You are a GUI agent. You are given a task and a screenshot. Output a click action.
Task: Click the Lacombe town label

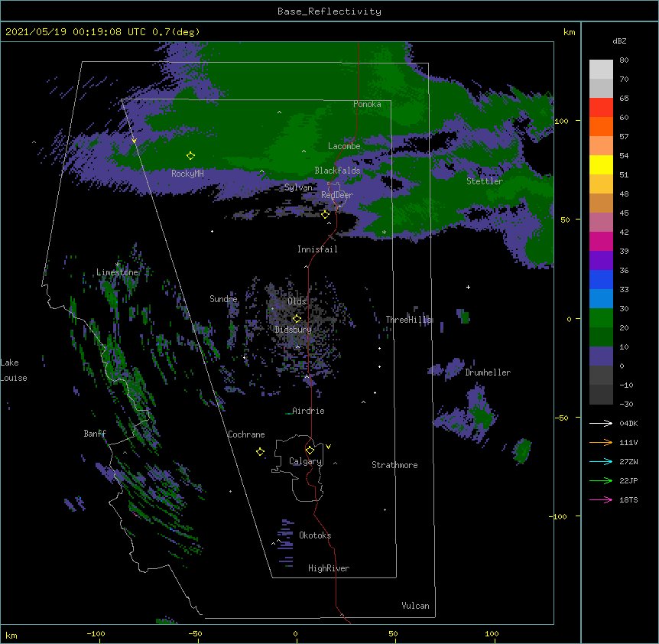[x=344, y=146]
